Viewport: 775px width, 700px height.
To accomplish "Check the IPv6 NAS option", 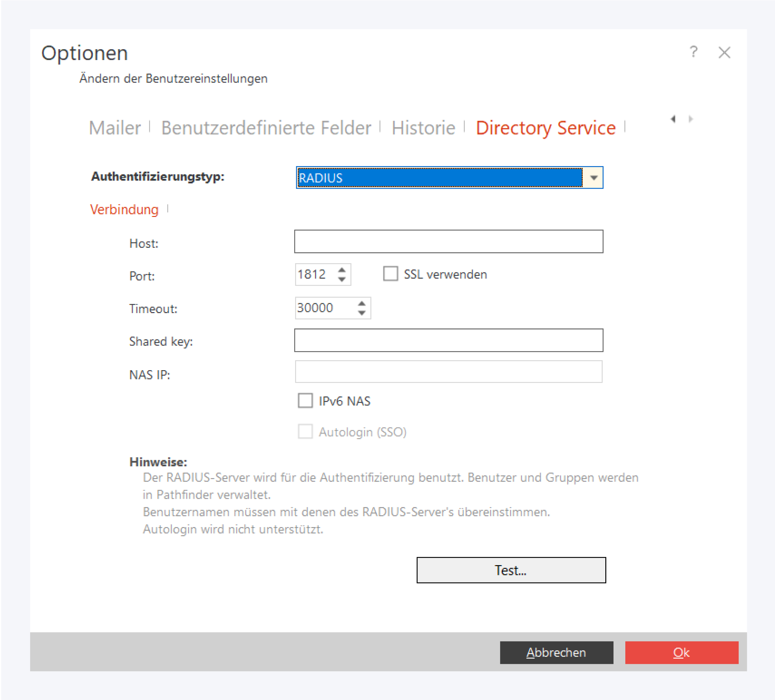I will [x=305, y=401].
